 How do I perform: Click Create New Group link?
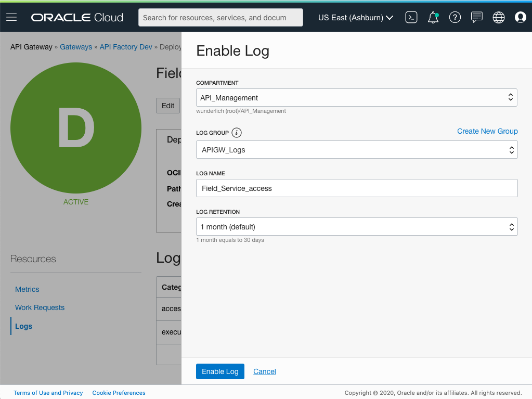tap(487, 131)
